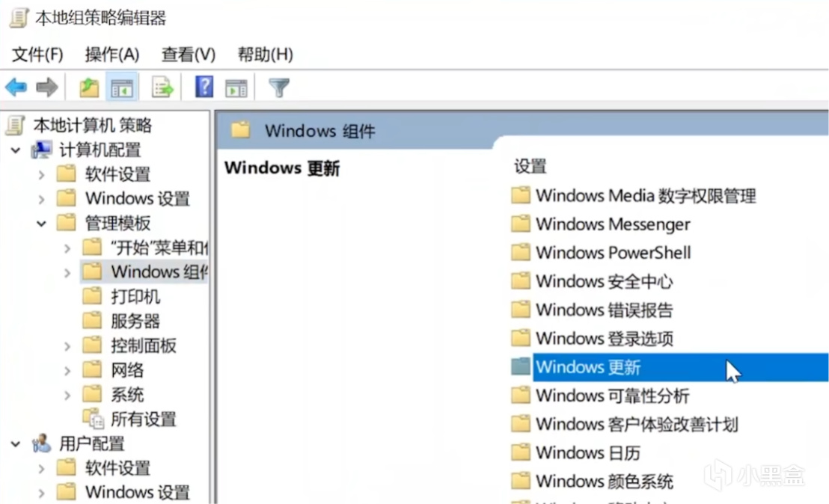Click the Up one level folder icon

89,87
